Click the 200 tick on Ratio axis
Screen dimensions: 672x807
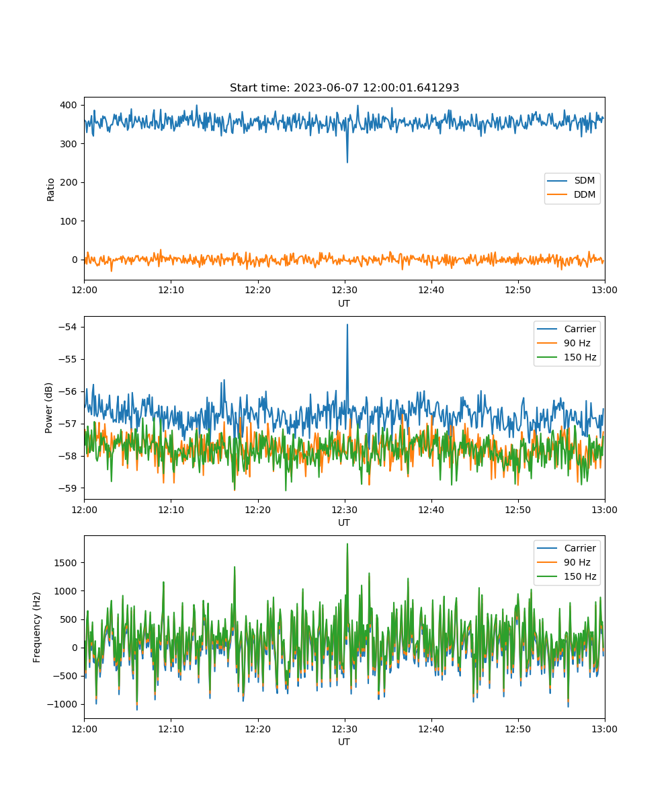pyautogui.click(x=70, y=182)
